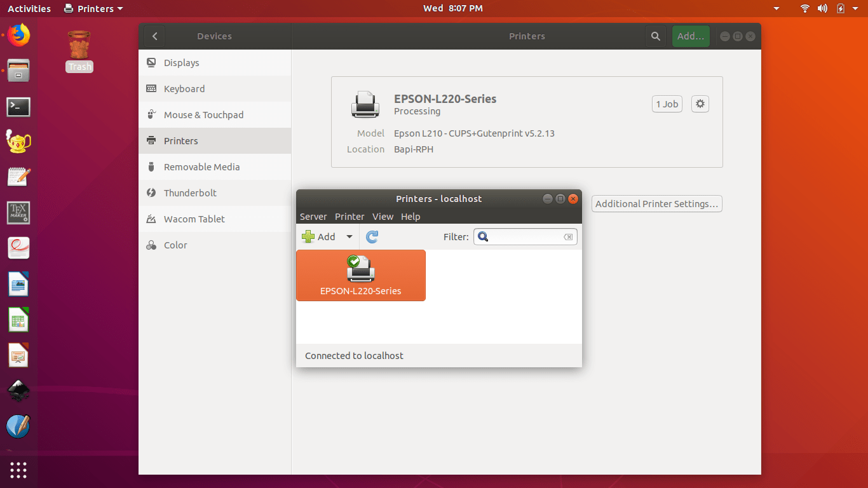Open the notepad text editor dock icon
This screenshot has width=868, height=488.
coord(18,177)
